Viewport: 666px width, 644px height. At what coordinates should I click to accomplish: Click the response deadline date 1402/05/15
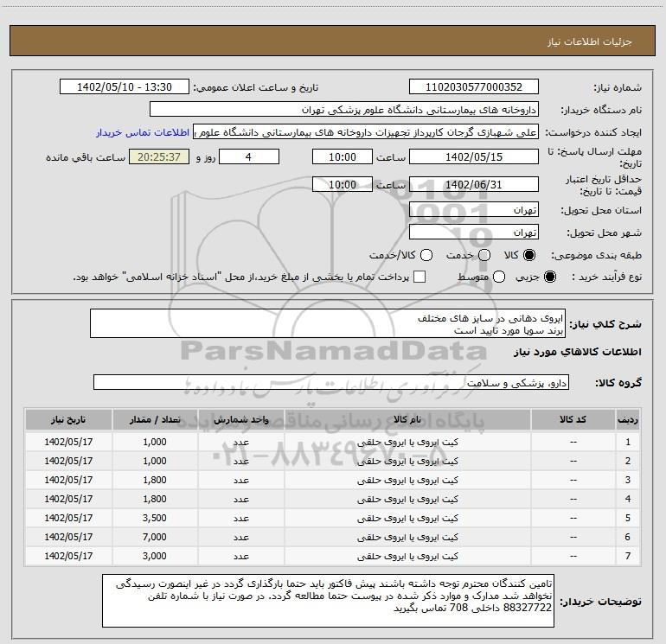[x=474, y=156]
